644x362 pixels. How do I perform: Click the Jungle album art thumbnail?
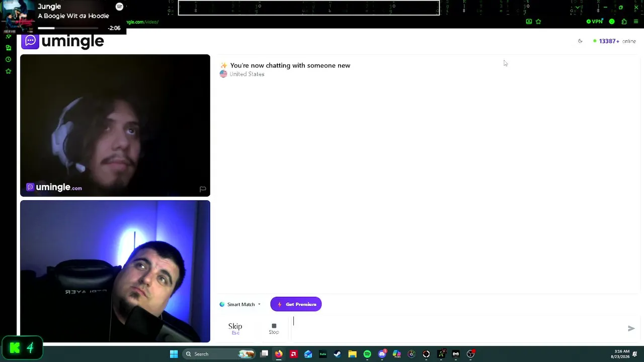pyautogui.click(x=18, y=17)
